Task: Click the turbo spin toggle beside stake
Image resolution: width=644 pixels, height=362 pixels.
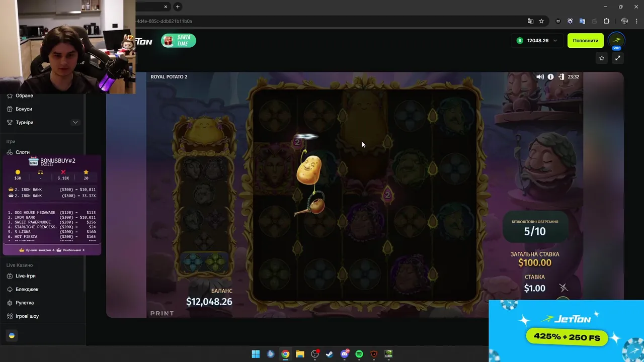Action: 563,288
